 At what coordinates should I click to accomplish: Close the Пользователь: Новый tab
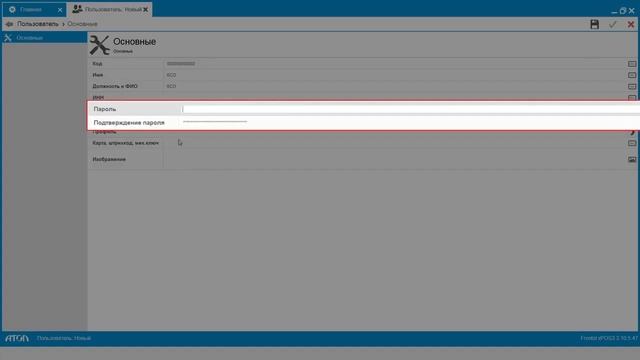(146, 9)
